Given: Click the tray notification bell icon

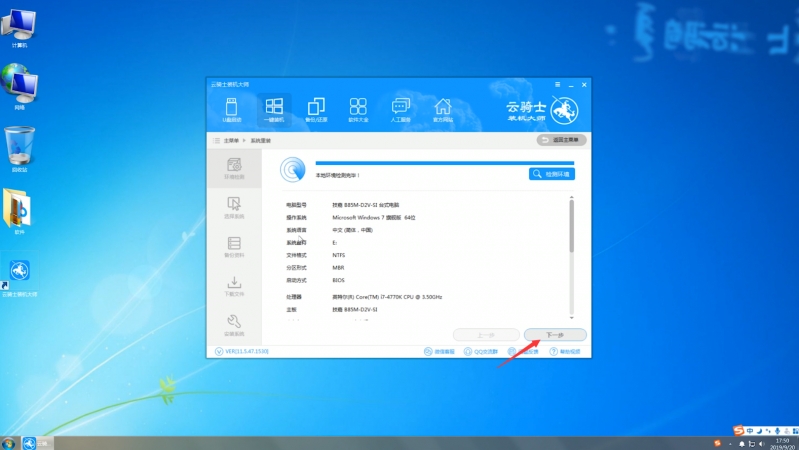Looking at the screenshot, I should [741, 444].
